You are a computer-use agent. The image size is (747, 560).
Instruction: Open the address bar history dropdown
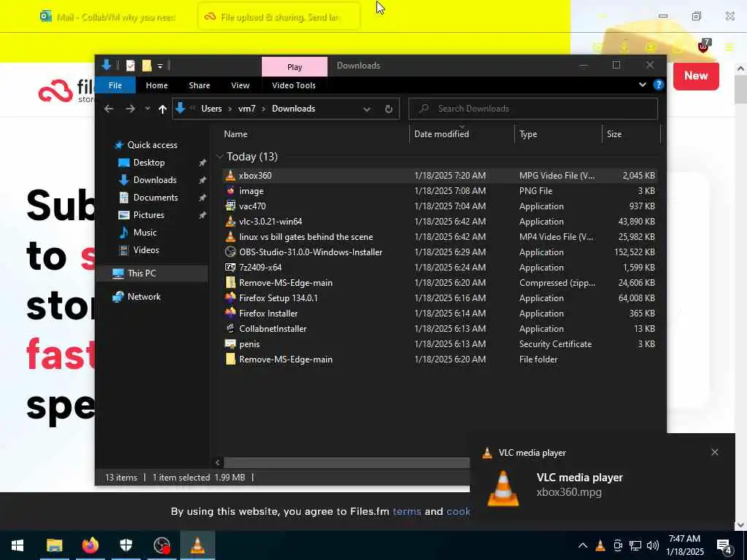click(x=367, y=109)
